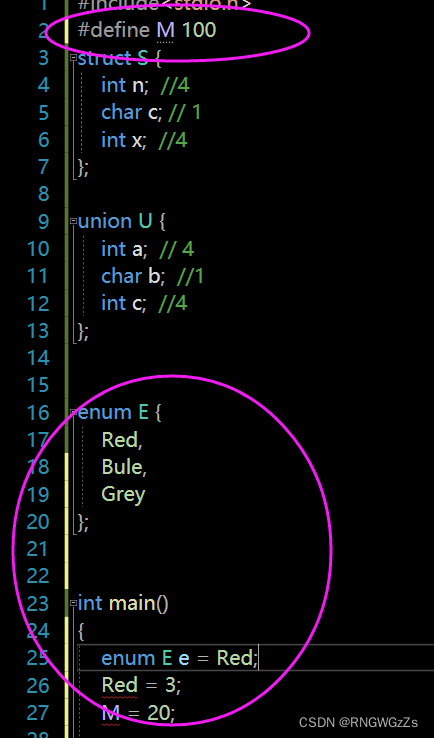Click the '//4' comment after int n
The image size is (434, 738).
[x=175, y=85]
